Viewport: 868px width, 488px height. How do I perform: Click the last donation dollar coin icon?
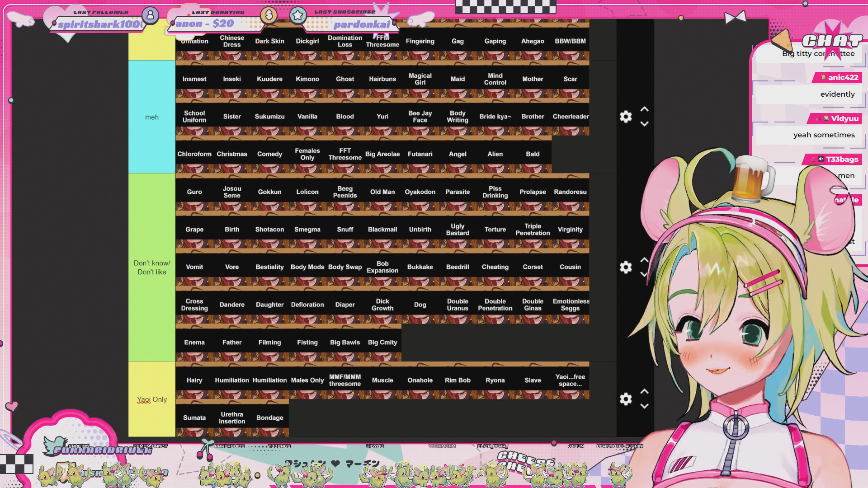(269, 15)
